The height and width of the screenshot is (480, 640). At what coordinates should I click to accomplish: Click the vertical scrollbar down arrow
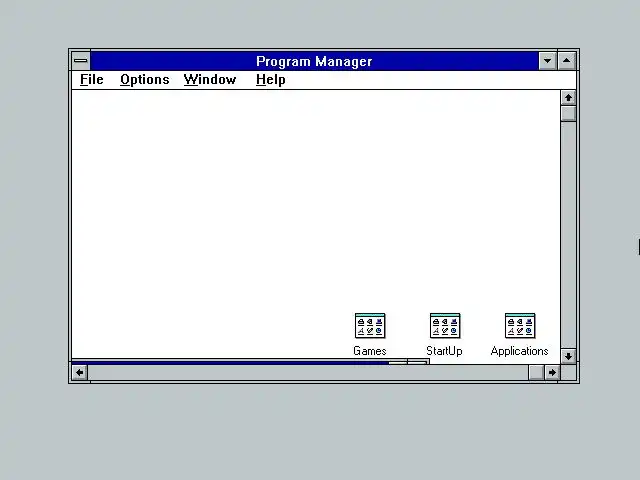568,356
